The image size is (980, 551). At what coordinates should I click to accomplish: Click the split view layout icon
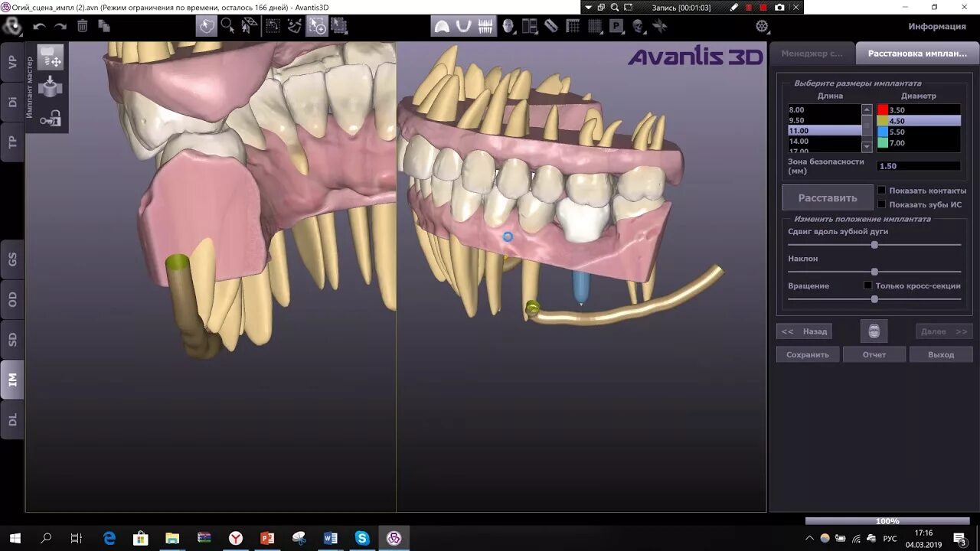click(x=530, y=26)
